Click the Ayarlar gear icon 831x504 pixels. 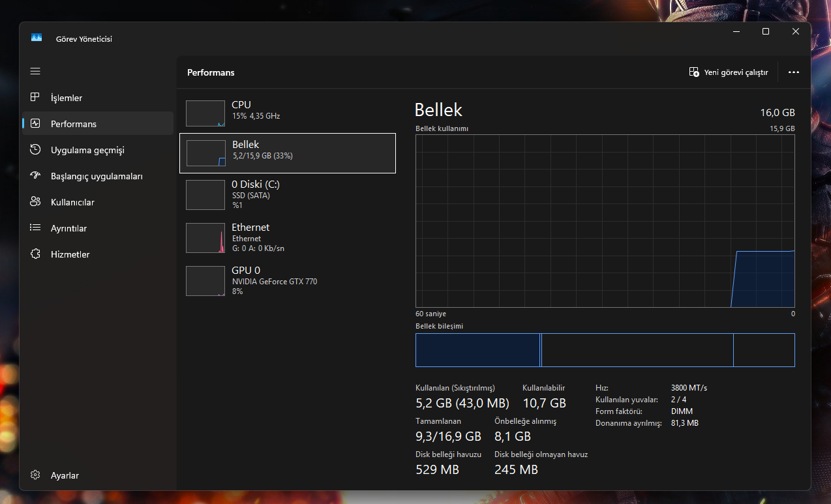pyautogui.click(x=35, y=475)
